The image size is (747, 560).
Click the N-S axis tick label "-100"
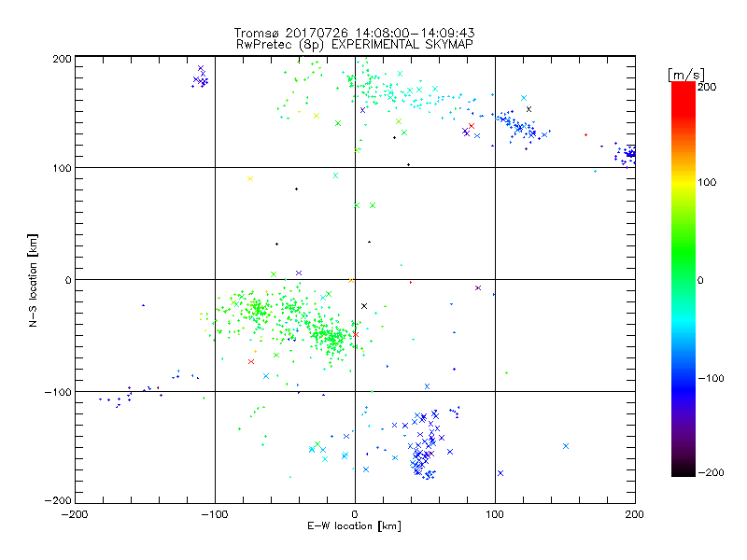tap(58, 392)
